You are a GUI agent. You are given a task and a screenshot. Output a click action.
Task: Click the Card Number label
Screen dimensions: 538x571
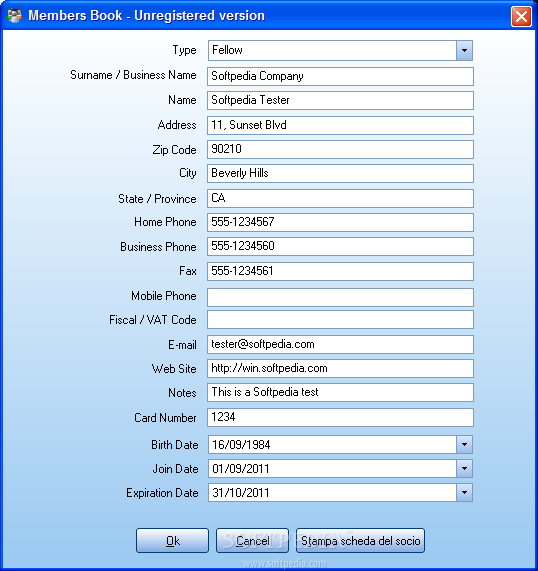tap(165, 418)
